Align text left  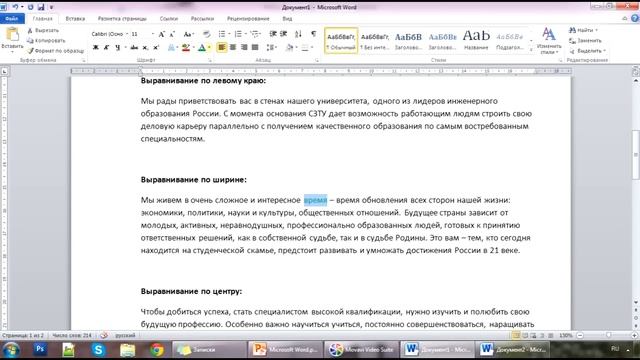222,48
